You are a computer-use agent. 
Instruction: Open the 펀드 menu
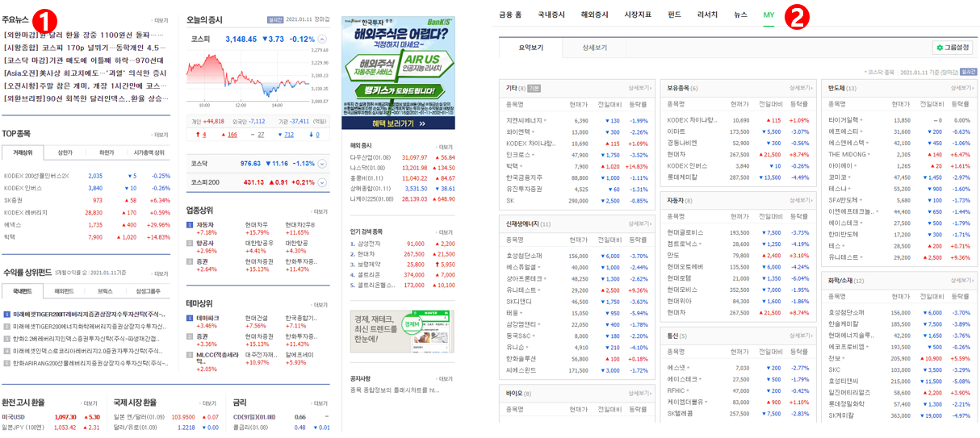674,15
